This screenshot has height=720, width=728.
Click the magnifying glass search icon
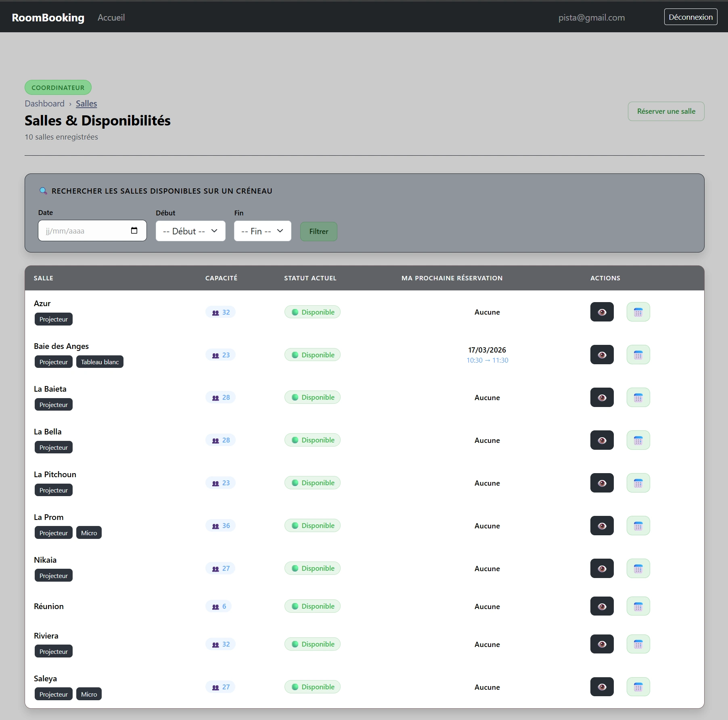point(44,191)
